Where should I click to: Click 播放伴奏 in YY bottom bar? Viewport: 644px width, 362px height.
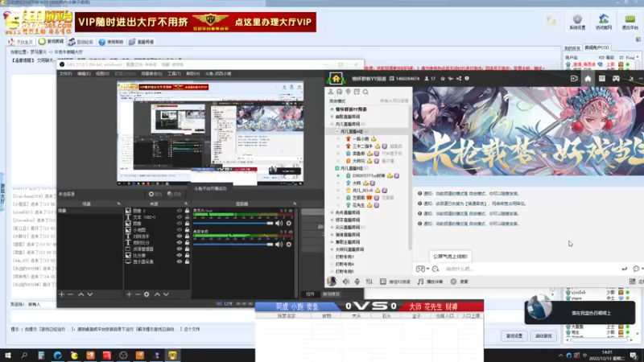click(x=430, y=282)
